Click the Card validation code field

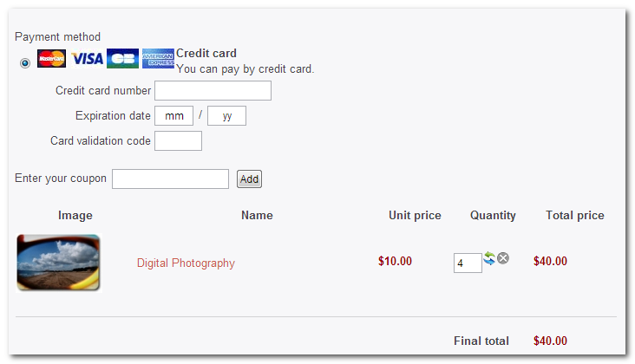point(178,141)
